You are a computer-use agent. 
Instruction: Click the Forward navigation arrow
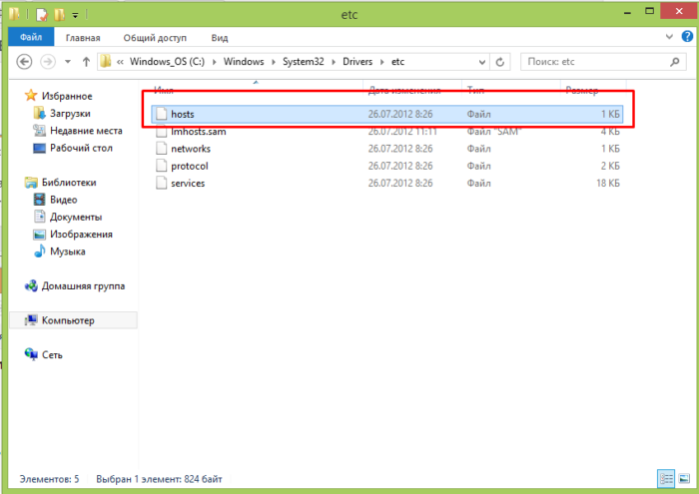click(48, 62)
